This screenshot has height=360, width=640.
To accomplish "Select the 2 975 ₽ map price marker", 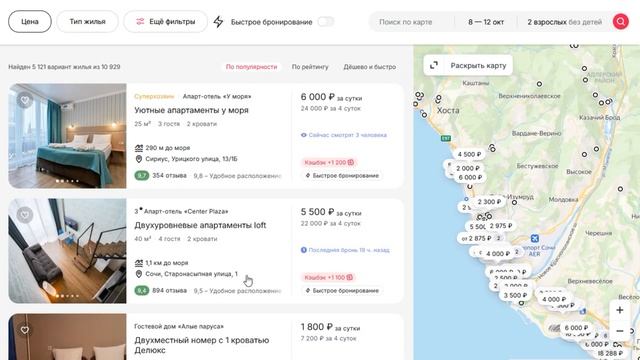I will [x=501, y=226].
